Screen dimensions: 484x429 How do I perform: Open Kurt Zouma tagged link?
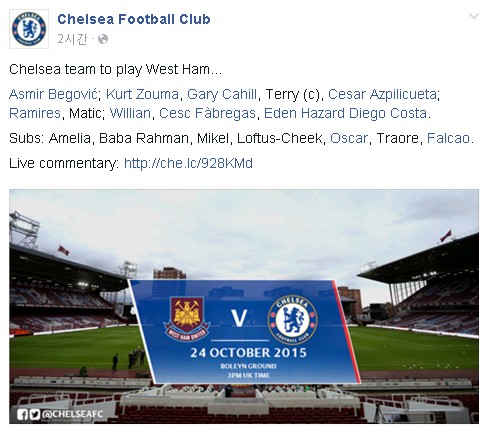pyautogui.click(x=142, y=94)
